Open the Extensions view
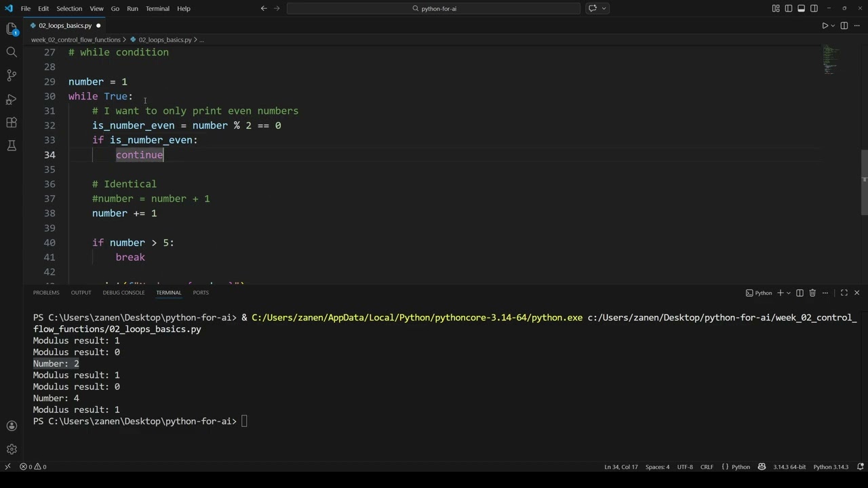868x488 pixels. click(12, 122)
